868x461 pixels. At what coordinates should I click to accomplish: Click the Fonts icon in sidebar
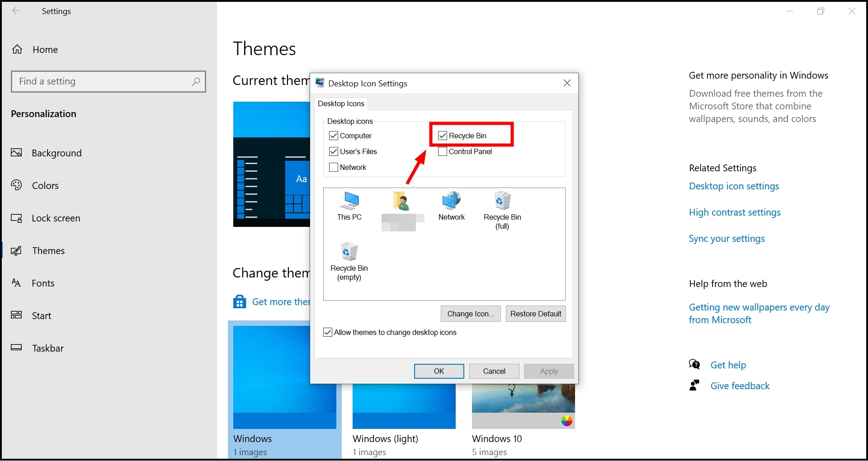[16, 283]
